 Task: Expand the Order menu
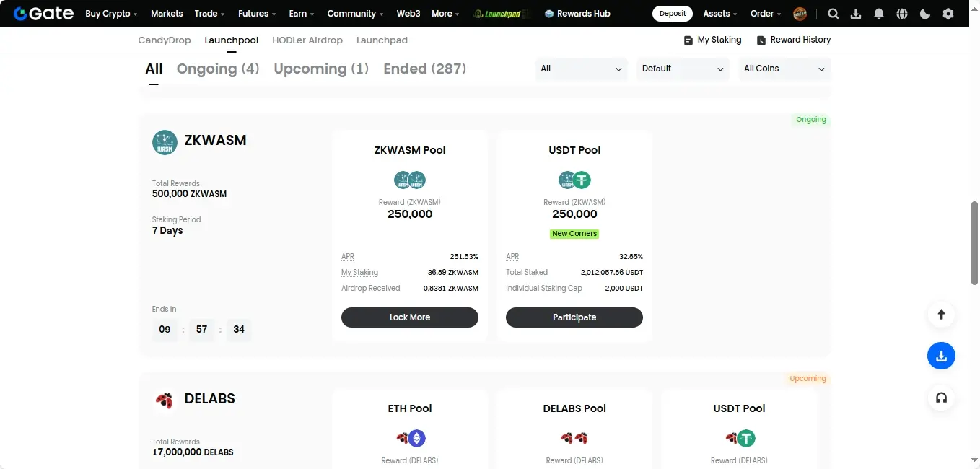pyautogui.click(x=766, y=14)
